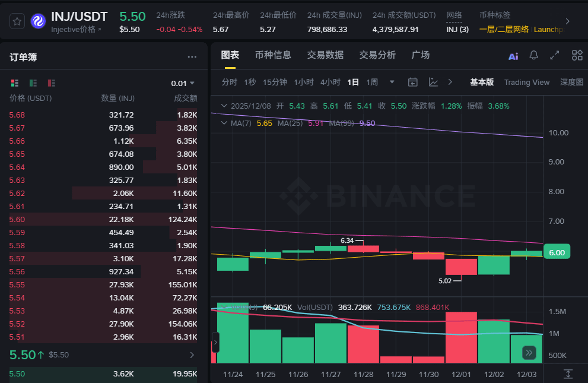Viewport: 588px width, 383px height.
Task: Open the chart layout grid icon
Action: point(577,55)
